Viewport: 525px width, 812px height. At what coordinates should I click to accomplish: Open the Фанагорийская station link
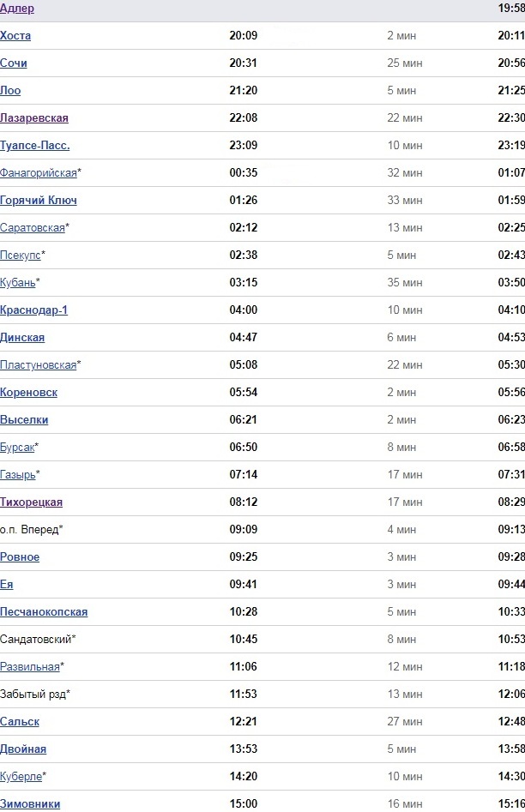coord(39,173)
